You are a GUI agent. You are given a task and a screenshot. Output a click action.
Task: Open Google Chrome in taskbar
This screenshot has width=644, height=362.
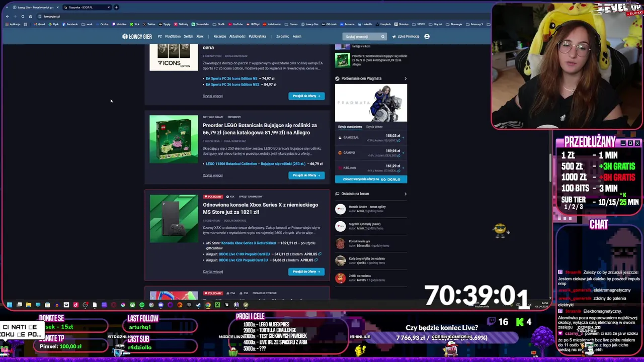(208, 305)
